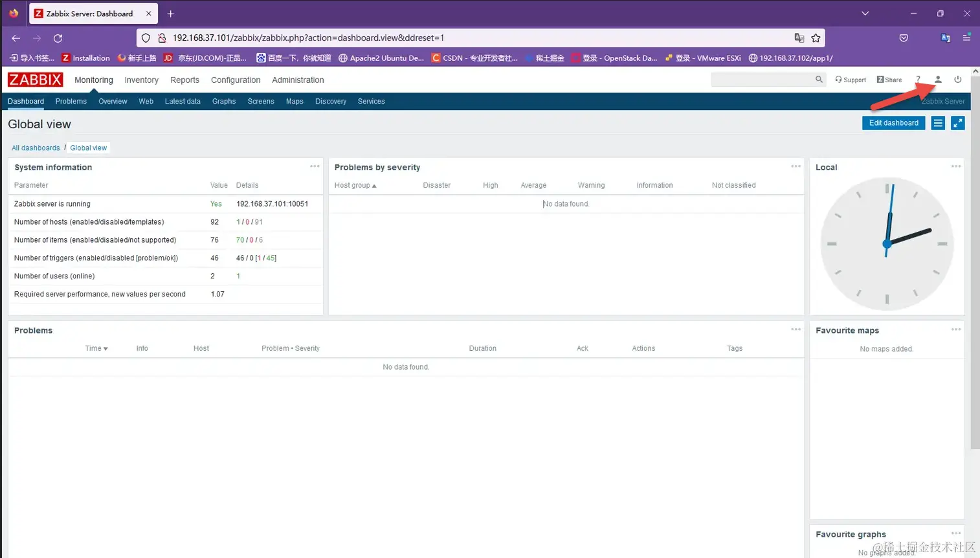Open Problems by severity widget options dots
The image size is (980, 558).
pos(796,166)
